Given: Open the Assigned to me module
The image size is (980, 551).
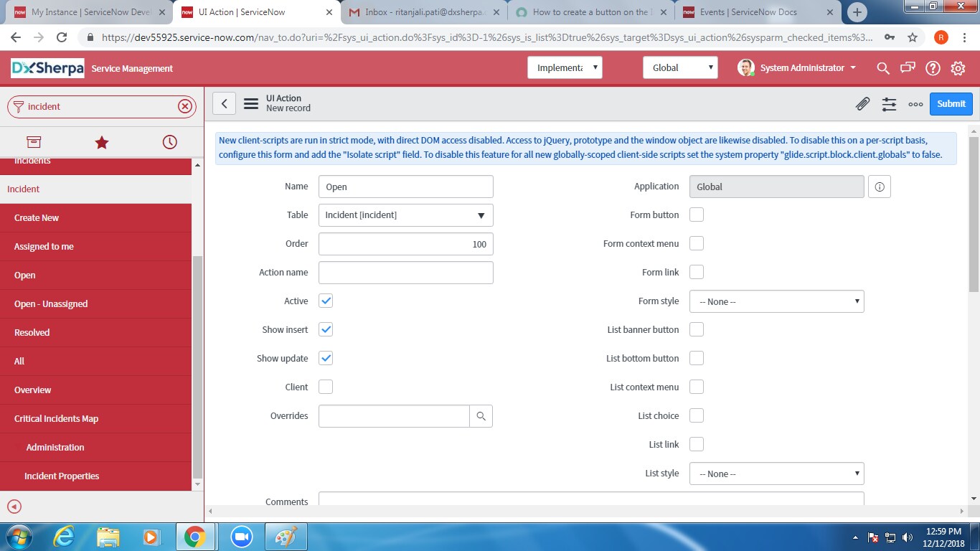Looking at the screenshot, I should (x=44, y=246).
